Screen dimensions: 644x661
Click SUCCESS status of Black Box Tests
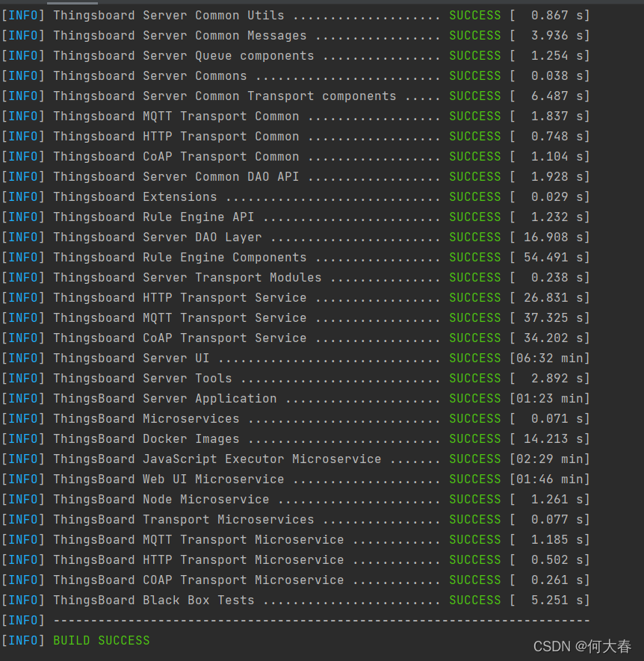click(x=474, y=600)
